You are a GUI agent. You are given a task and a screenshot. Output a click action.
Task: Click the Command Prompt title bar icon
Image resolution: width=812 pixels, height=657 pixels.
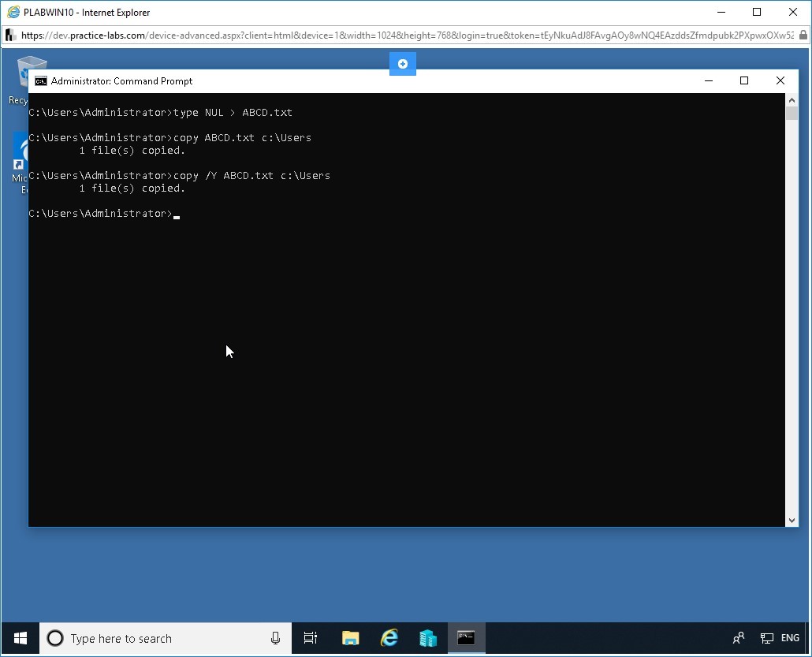pyautogui.click(x=40, y=80)
